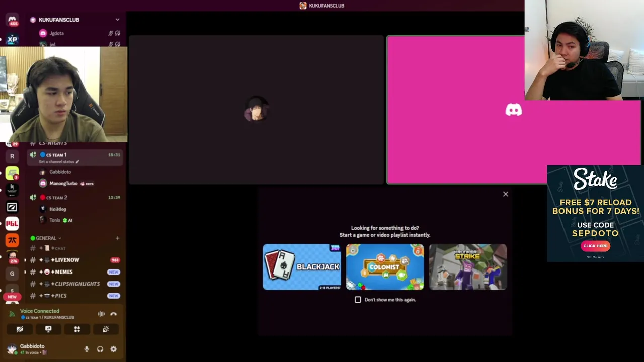Check Don't show me this again
This screenshot has height=362, width=644.
[358, 300]
